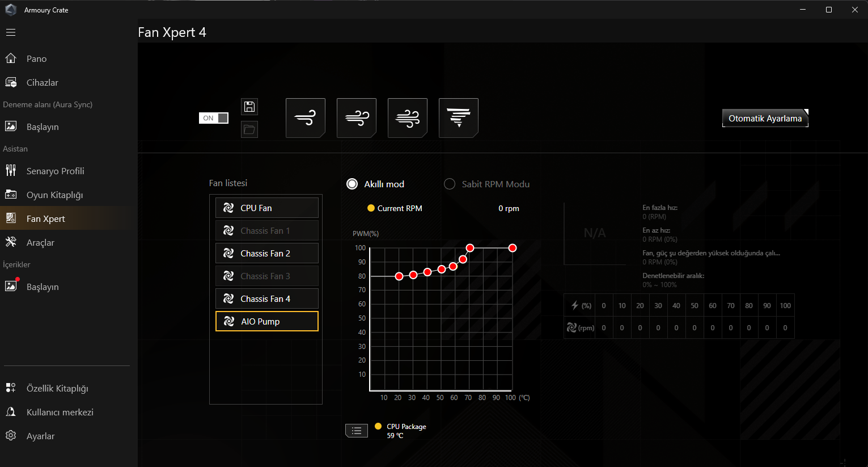Screen dimensions: 868x467
Task: Click the Ayarlar gear icon
Action: coord(11,436)
